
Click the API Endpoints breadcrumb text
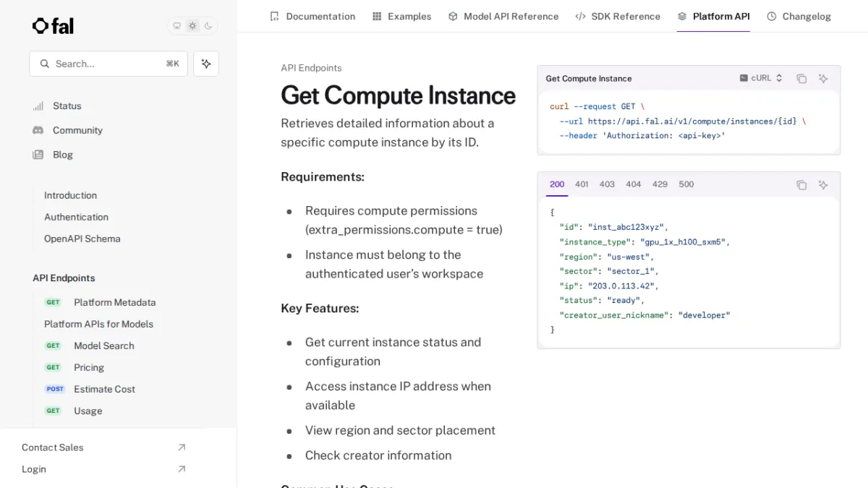pyautogui.click(x=311, y=68)
